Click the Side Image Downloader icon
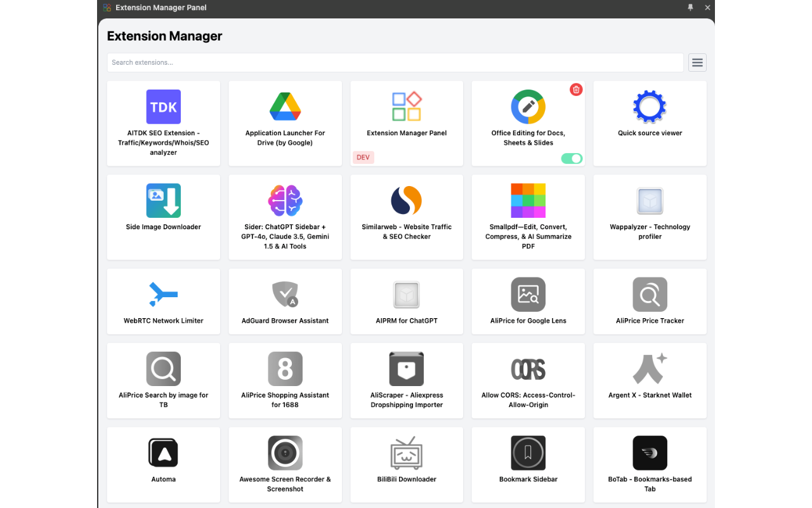The height and width of the screenshot is (508, 812). 164,201
